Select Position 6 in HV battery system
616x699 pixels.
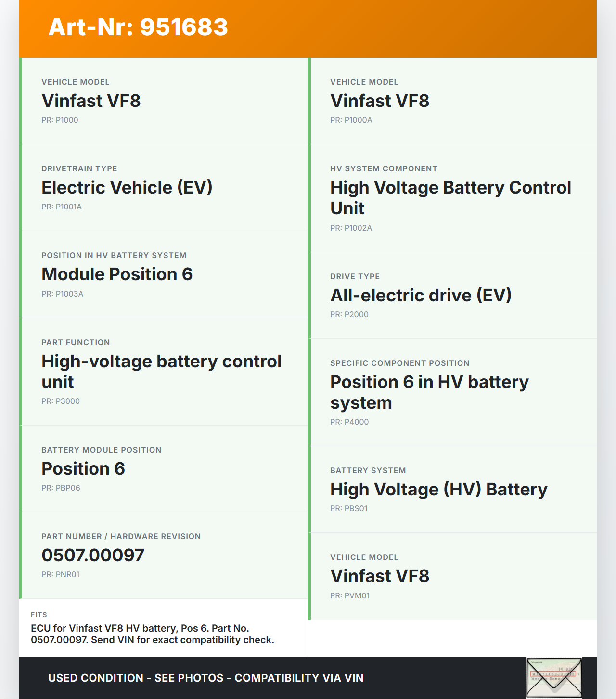coord(429,392)
